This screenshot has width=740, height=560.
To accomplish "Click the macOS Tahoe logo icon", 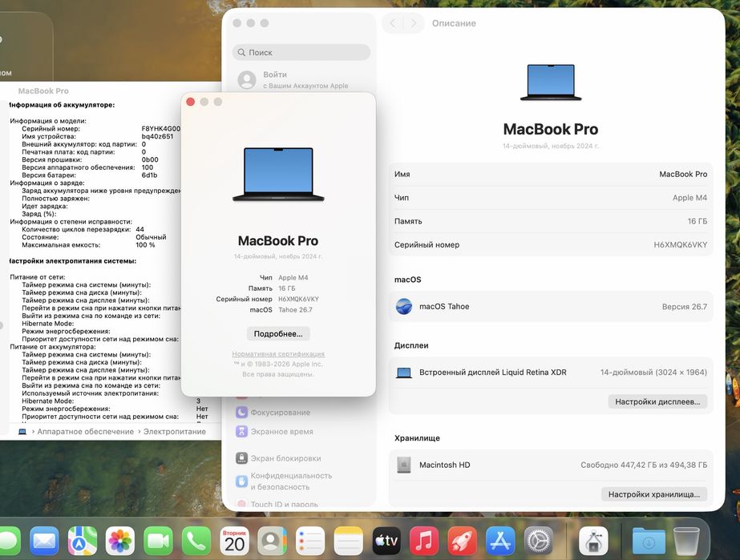I will point(404,307).
